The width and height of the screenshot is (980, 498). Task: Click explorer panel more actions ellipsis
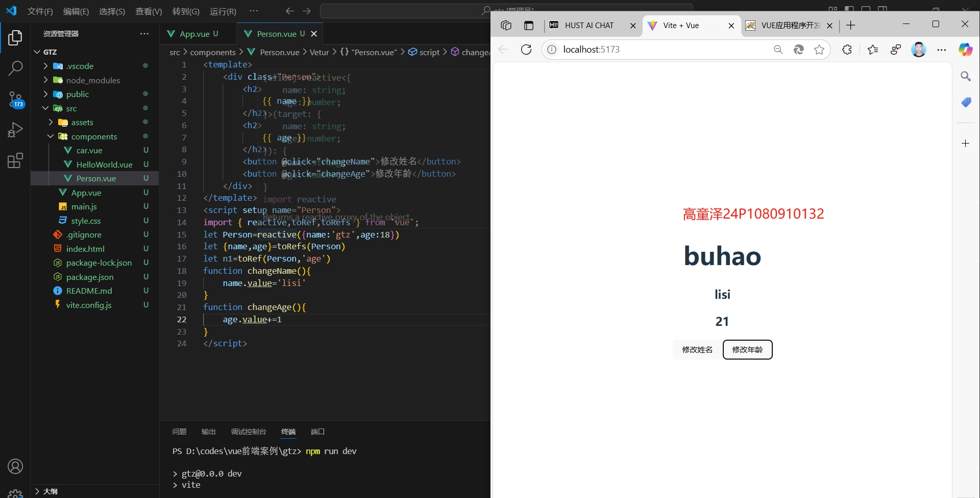click(x=144, y=34)
